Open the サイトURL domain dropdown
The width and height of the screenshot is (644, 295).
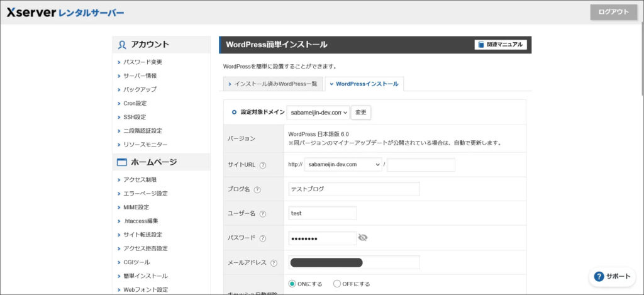coord(343,164)
